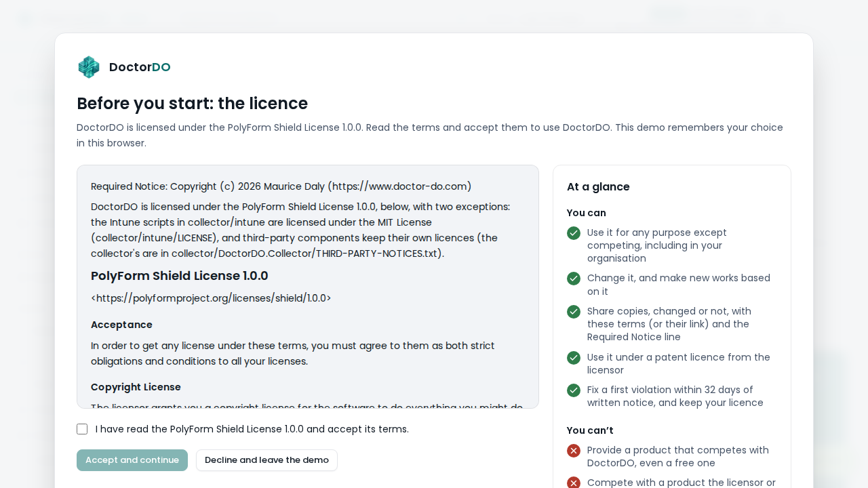Click the "At a glance" panel title
868x488 pixels.
(598, 187)
